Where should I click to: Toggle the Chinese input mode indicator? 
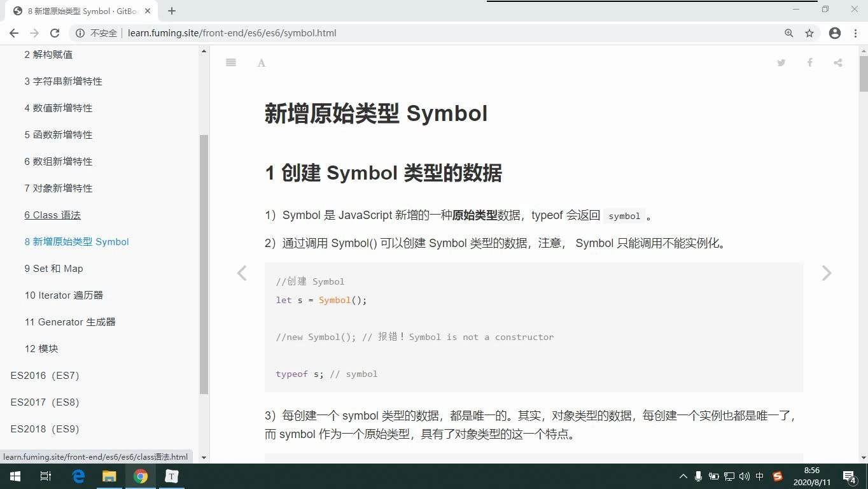coord(760,476)
